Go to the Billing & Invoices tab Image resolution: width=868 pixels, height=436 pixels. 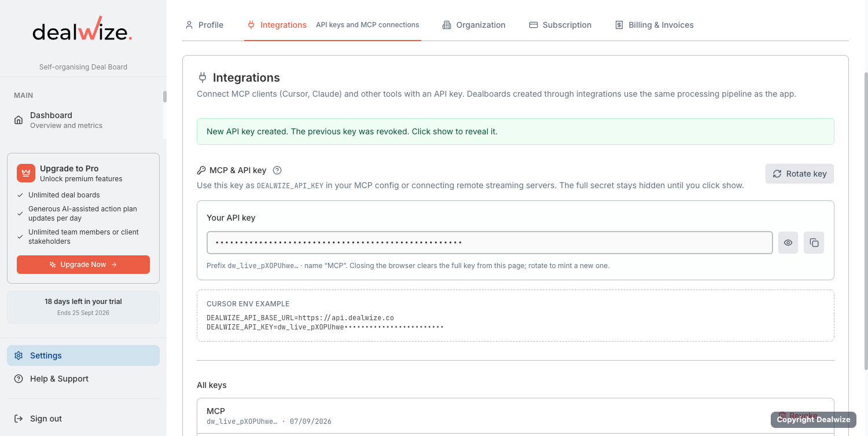654,25
